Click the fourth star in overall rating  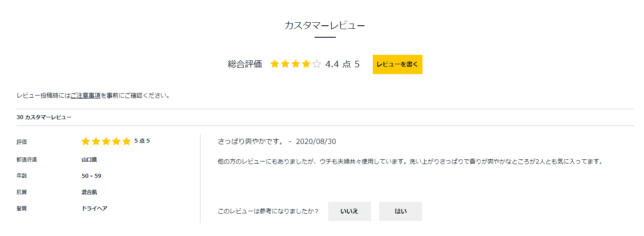(306, 64)
